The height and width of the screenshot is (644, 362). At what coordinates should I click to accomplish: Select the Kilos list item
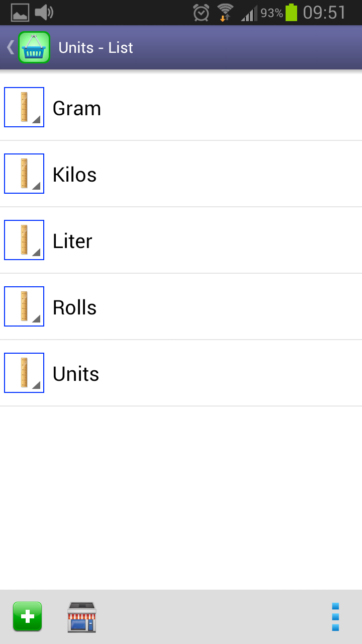pos(201,175)
